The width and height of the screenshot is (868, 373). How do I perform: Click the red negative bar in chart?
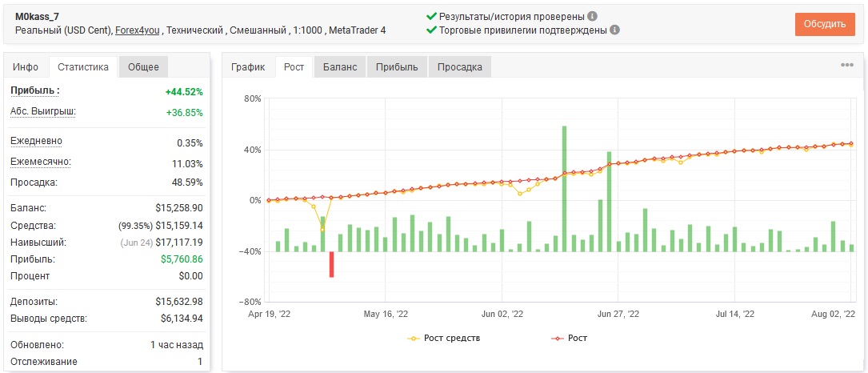(331, 264)
